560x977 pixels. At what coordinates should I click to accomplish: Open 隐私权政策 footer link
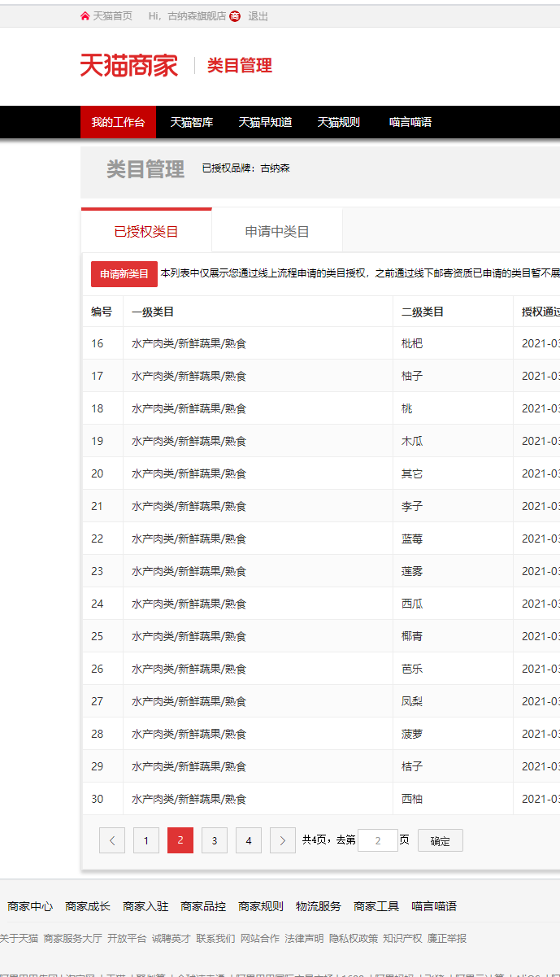354,938
